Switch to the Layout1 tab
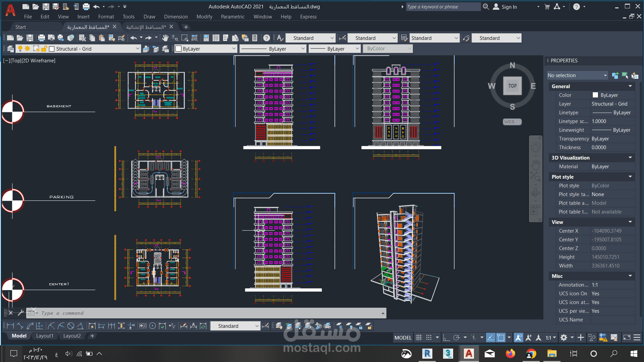The width and height of the screenshot is (644, 362). point(45,336)
